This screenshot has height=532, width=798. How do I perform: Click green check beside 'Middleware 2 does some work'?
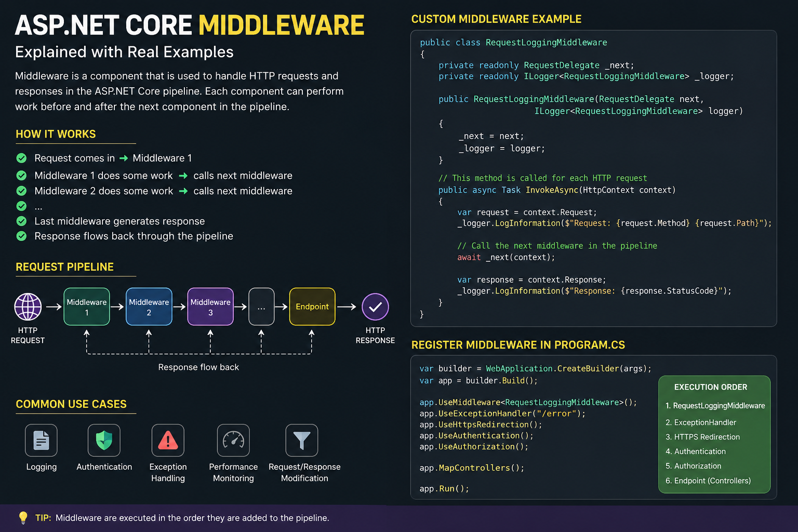21,191
